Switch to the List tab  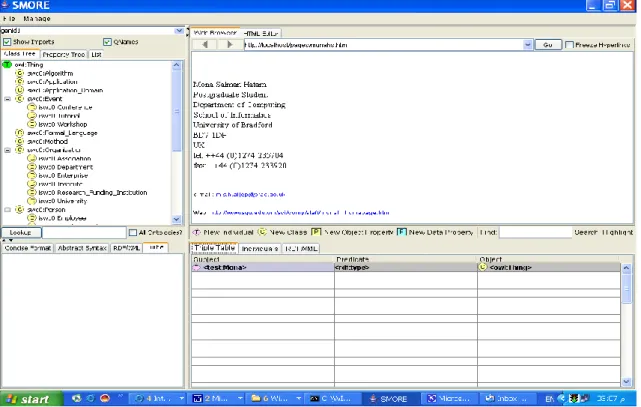point(96,54)
